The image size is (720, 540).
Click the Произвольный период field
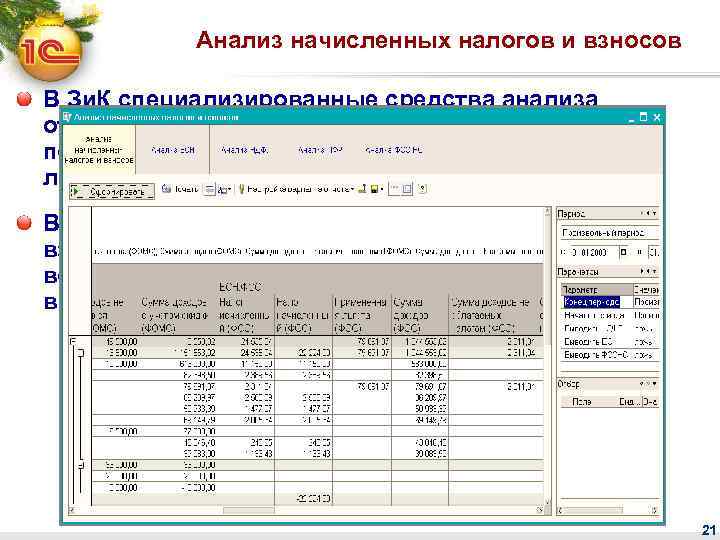(609, 233)
